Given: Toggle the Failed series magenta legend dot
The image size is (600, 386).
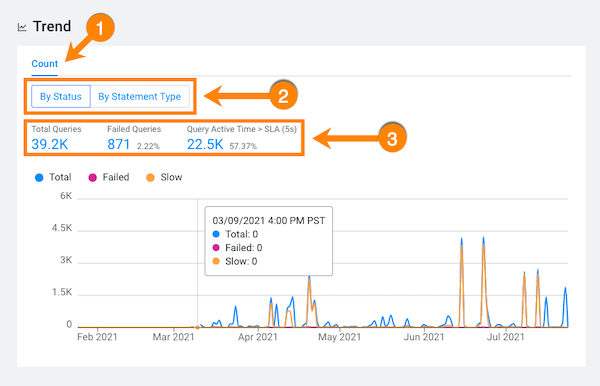Looking at the screenshot, I should click(x=93, y=178).
